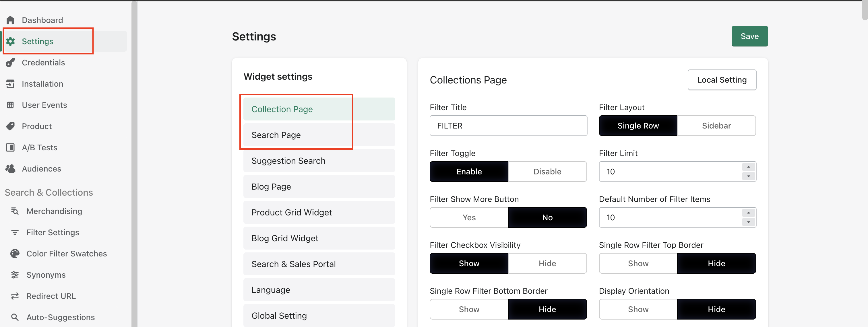This screenshot has width=868, height=327.
Task: Click the A/B Tests icon
Action: point(10,147)
